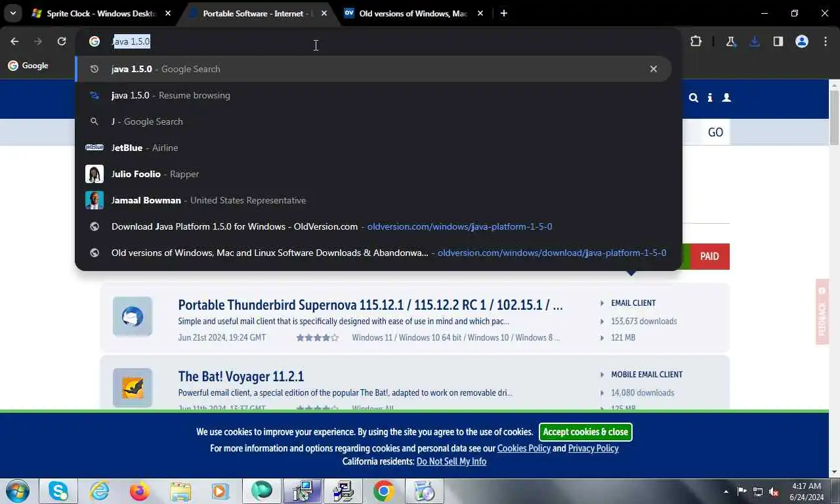
Task: Click the EMAIL CLIENT category link
Action: tap(633, 303)
